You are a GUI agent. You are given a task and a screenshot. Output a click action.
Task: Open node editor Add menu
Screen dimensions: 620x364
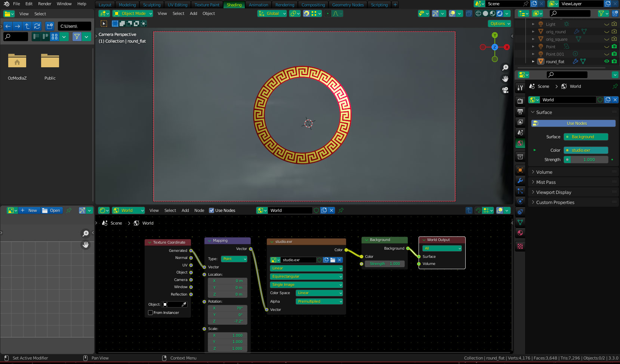tap(185, 210)
